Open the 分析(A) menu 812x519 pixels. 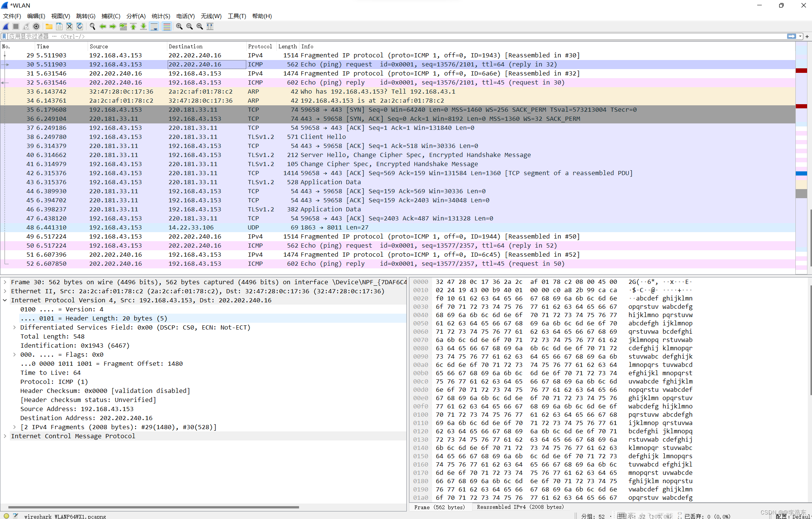click(x=136, y=16)
